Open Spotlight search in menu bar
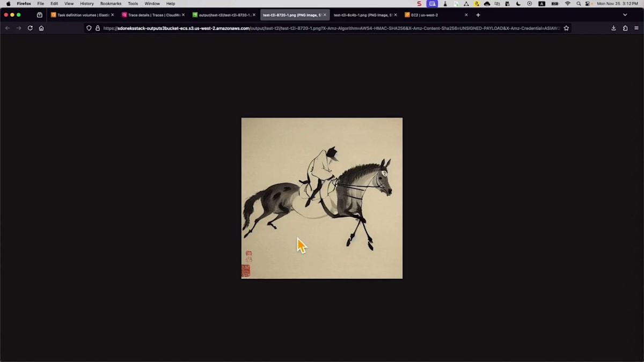 pyautogui.click(x=579, y=4)
